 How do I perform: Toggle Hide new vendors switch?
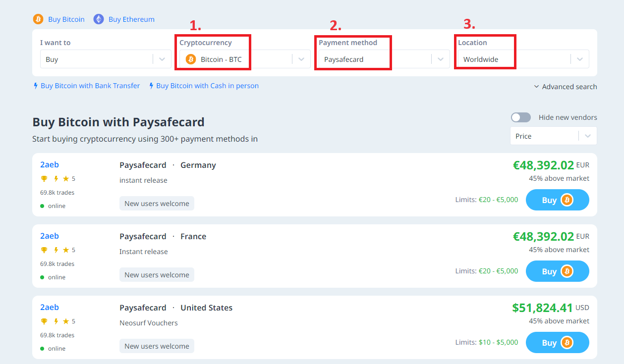[521, 117]
